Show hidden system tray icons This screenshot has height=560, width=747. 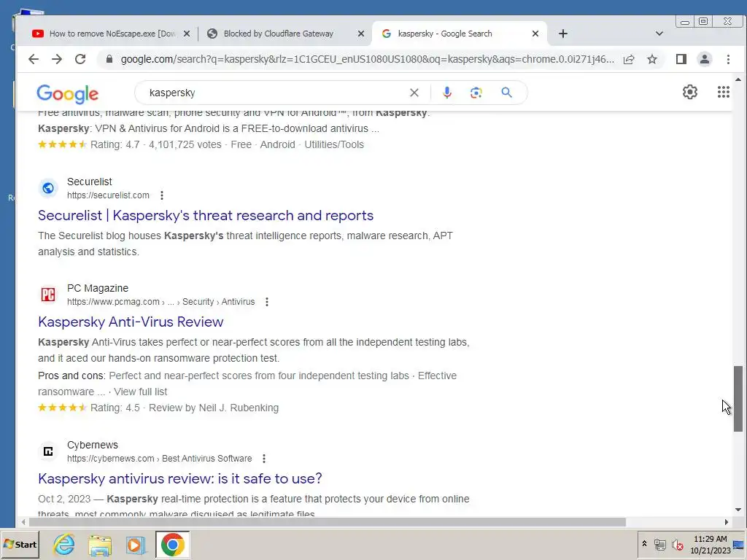coord(644,544)
